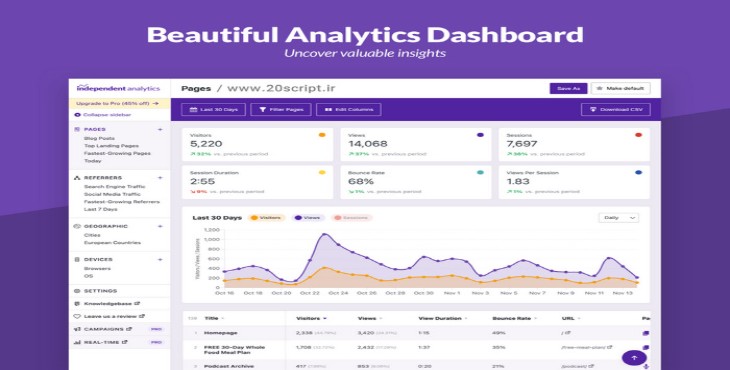730x370 pixels.
Task: Click the Independent Analytics logo
Action: point(118,88)
